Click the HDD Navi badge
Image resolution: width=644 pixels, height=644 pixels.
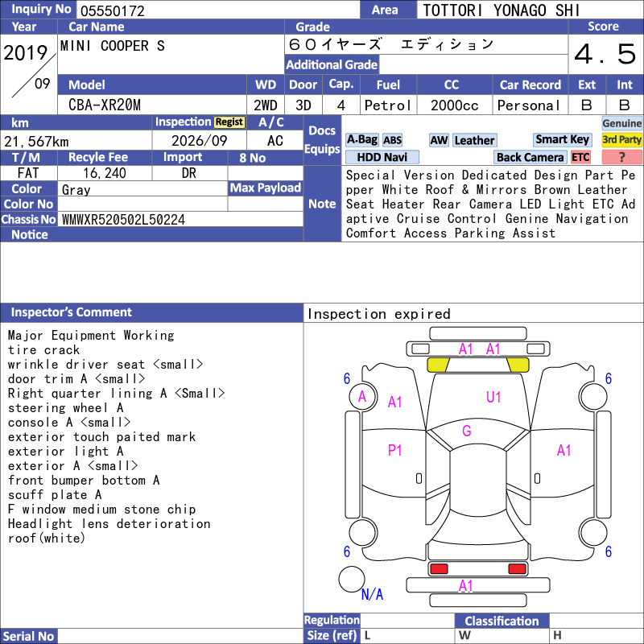coord(382,157)
